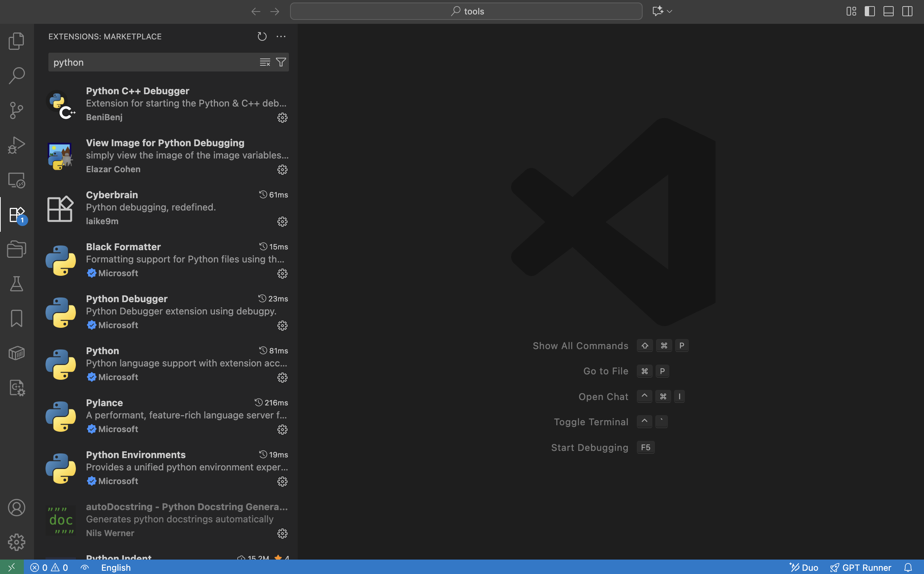924x574 pixels.
Task: Open the Search view in activity bar
Action: (16, 75)
